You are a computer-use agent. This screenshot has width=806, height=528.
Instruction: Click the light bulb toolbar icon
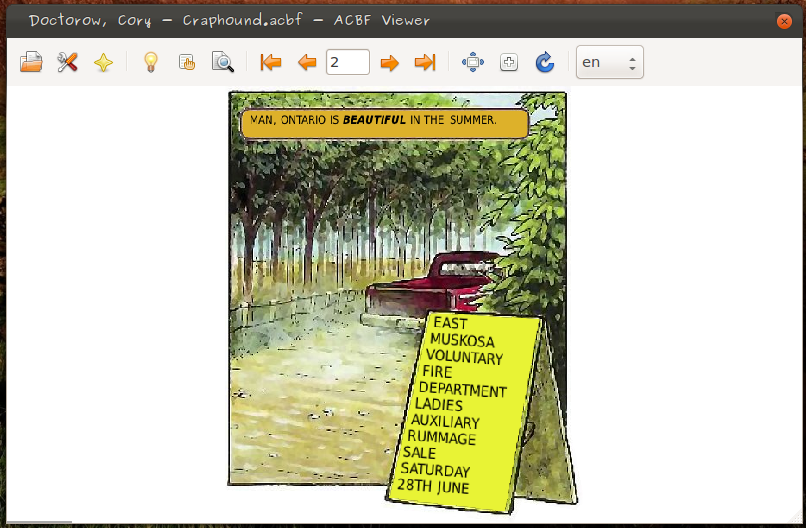click(x=151, y=62)
